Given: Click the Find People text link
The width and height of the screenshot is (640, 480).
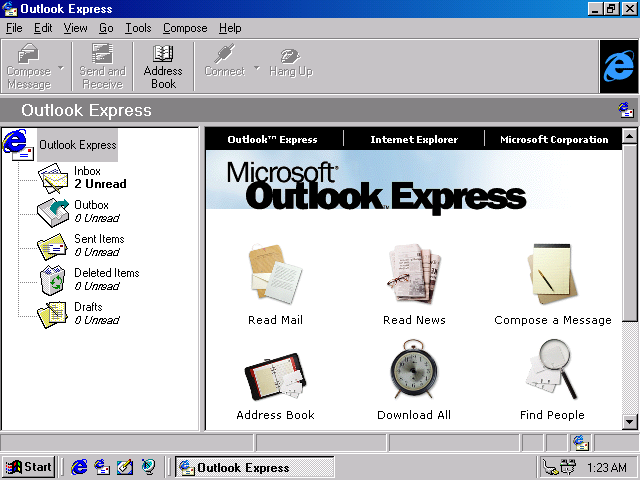Looking at the screenshot, I should pyautogui.click(x=552, y=415).
